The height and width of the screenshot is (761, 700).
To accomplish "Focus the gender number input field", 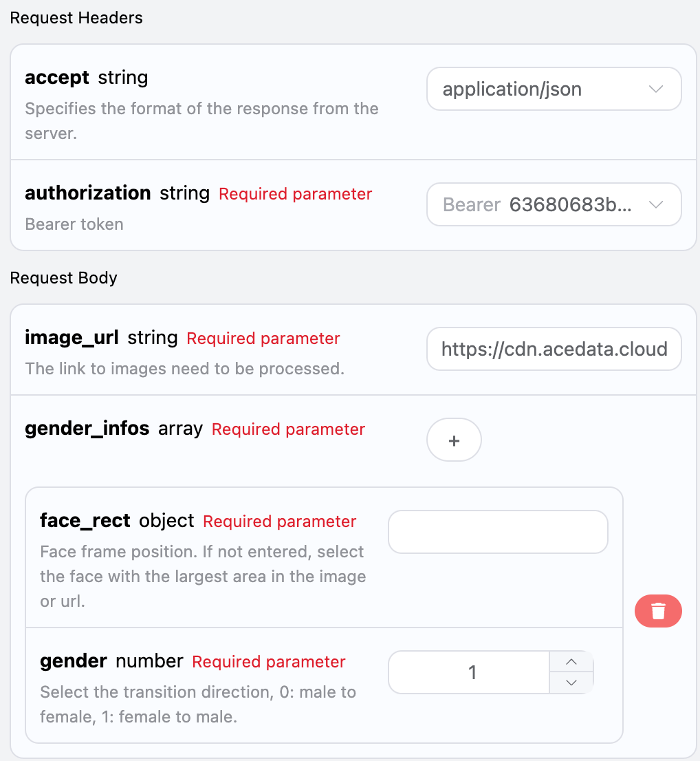I will pos(472,672).
